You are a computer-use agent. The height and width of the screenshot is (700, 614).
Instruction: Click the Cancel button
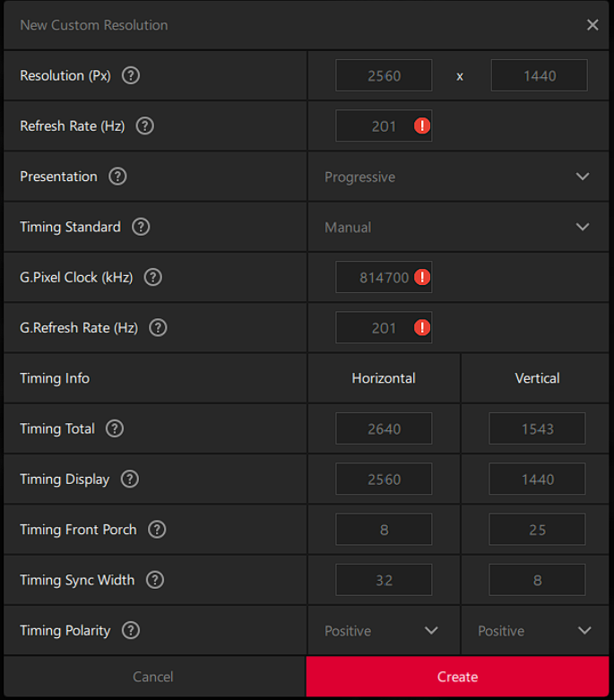[153, 677]
